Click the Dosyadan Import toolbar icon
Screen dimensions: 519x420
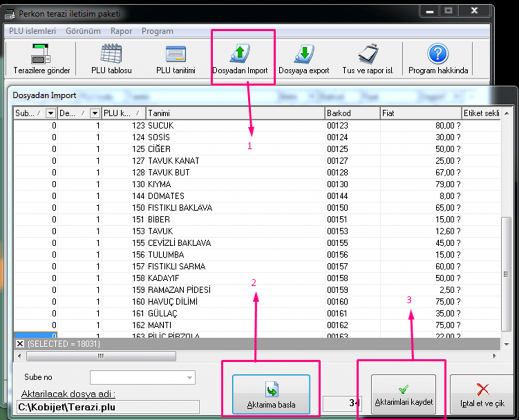[x=240, y=59]
